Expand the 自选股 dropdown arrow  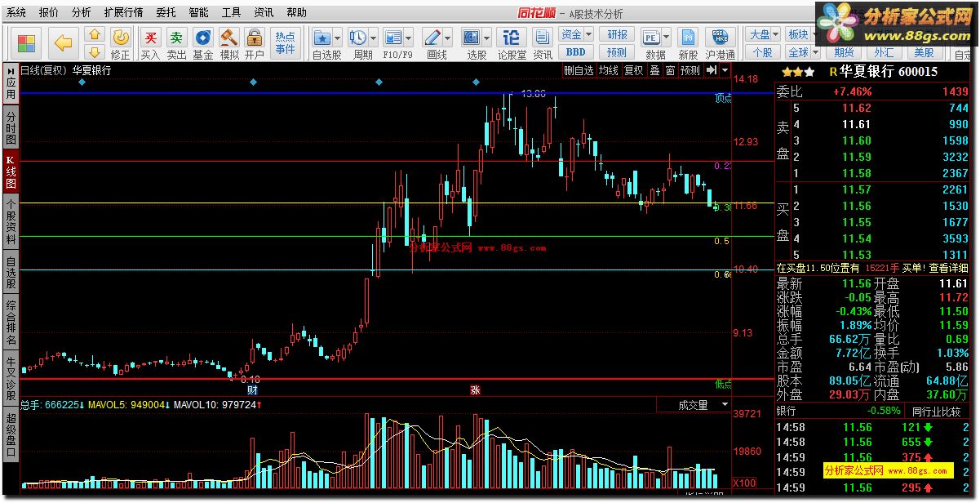pyautogui.click(x=337, y=38)
